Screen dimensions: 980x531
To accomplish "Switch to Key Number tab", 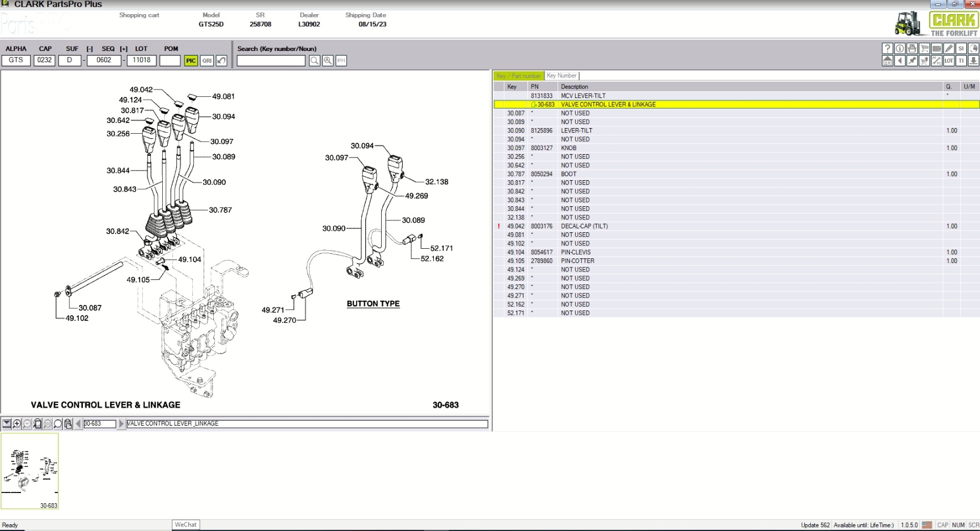I will [561, 75].
